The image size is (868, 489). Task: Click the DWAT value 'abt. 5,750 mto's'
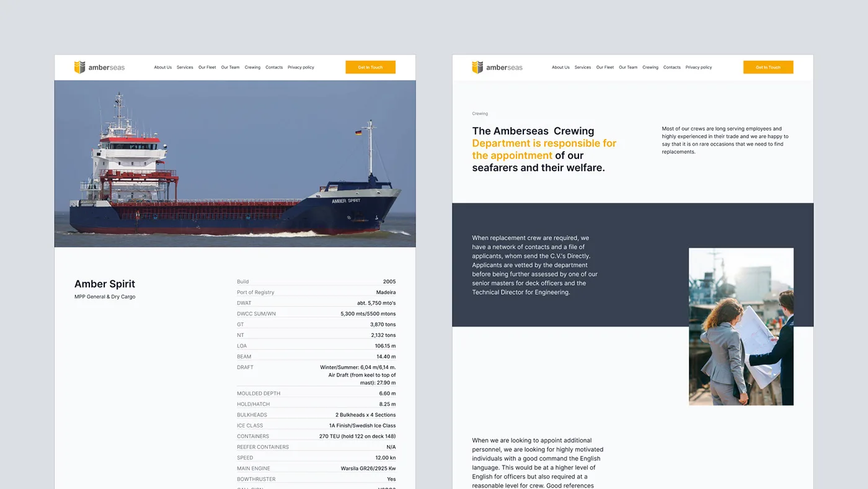click(376, 303)
